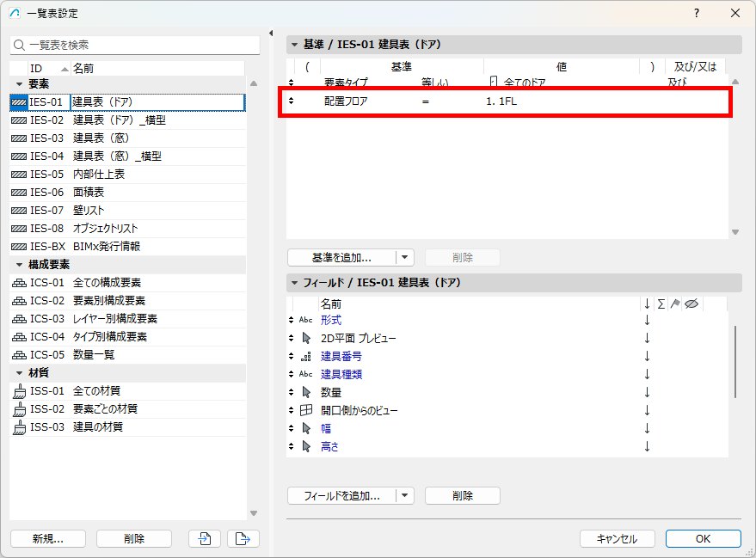Image resolution: width=756 pixels, height=558 pixels.
Task: Toggle sort order arrow for 幅
Action: tap(647, 428)
